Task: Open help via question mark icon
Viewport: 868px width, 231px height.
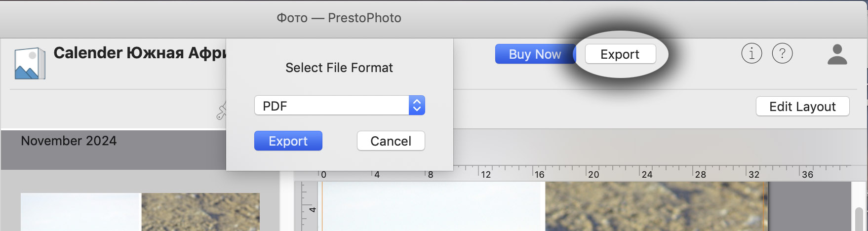Action: coord(782,53)
